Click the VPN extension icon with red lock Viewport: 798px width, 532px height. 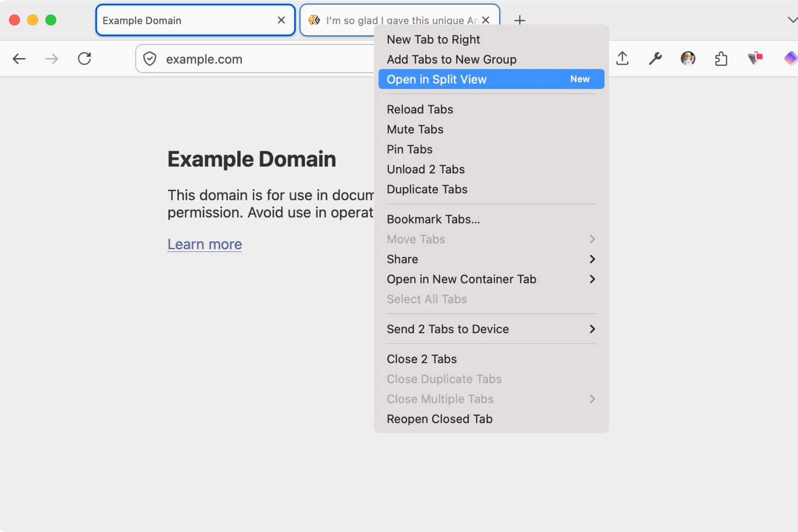pyautogui.click(x=754, y=59)
